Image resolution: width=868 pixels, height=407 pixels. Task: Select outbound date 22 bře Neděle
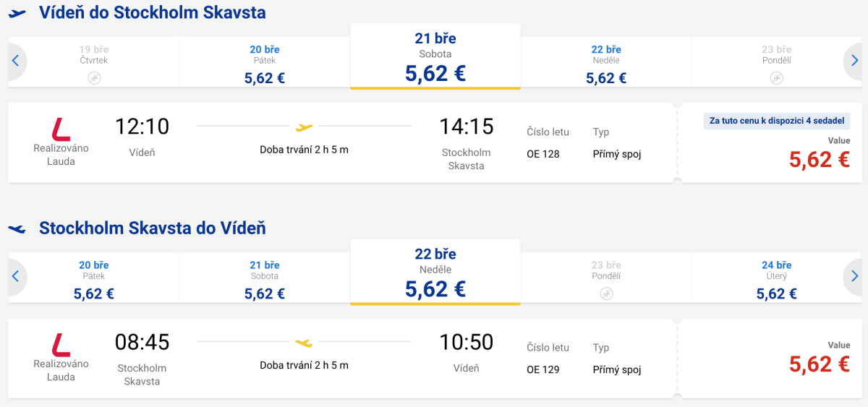click(606, 64)
